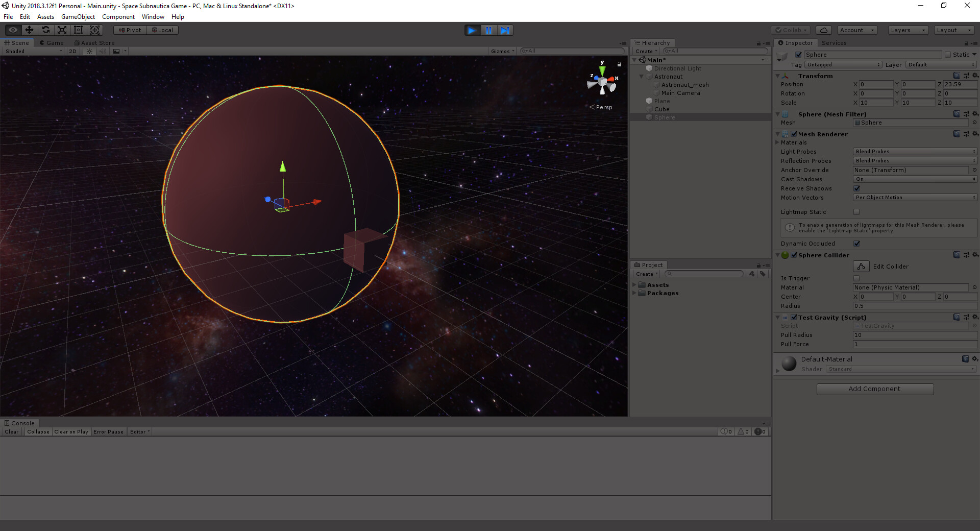
Task: Disable Receive Shadows in Mesh Renderer
Action: tap(856, 188)
